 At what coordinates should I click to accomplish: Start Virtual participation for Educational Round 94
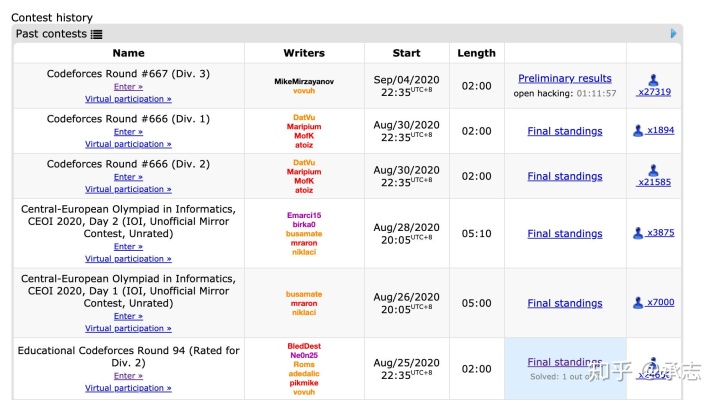pyautogui.click(x=128, y=389)
